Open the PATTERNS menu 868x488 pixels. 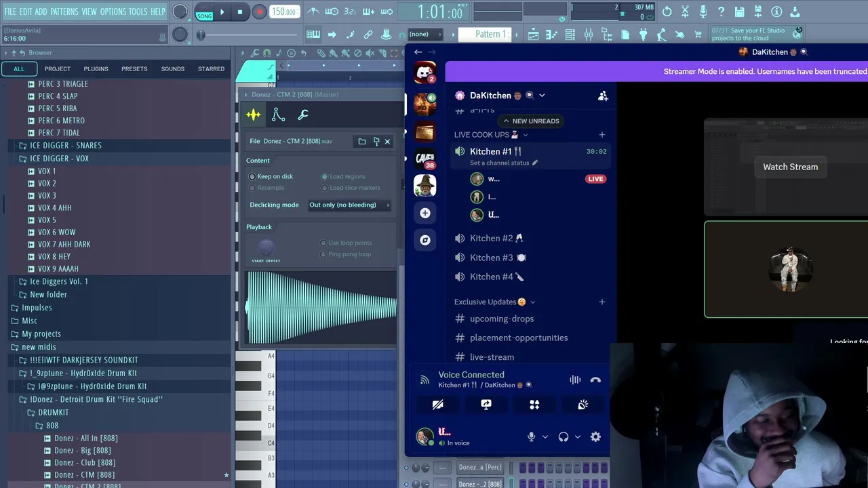(x=64, y=12)
